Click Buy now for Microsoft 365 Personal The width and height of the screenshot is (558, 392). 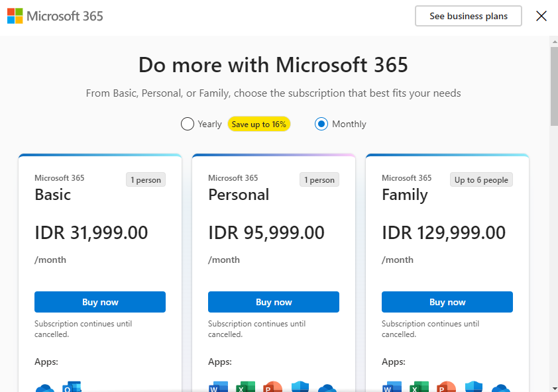[x=274, y=302]
